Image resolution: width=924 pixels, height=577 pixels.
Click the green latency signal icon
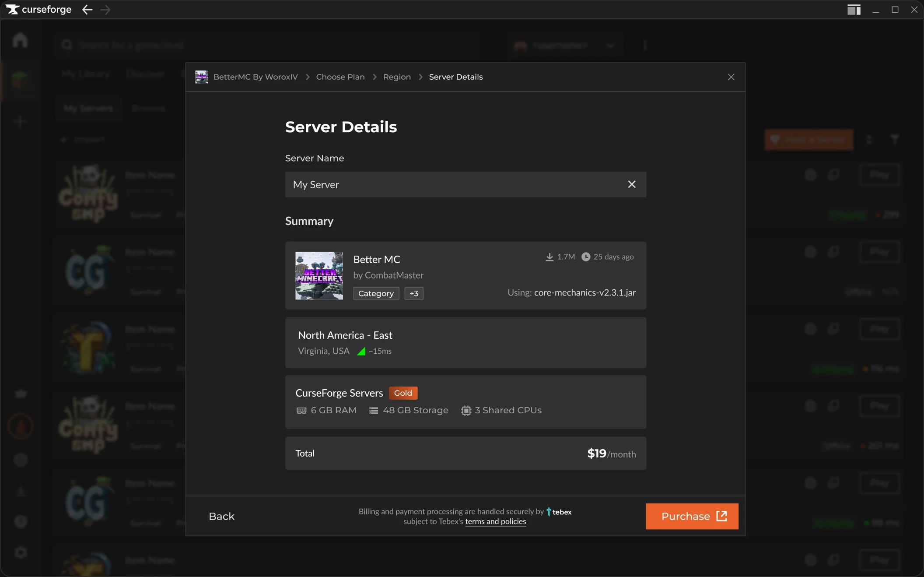click(361, 351)
